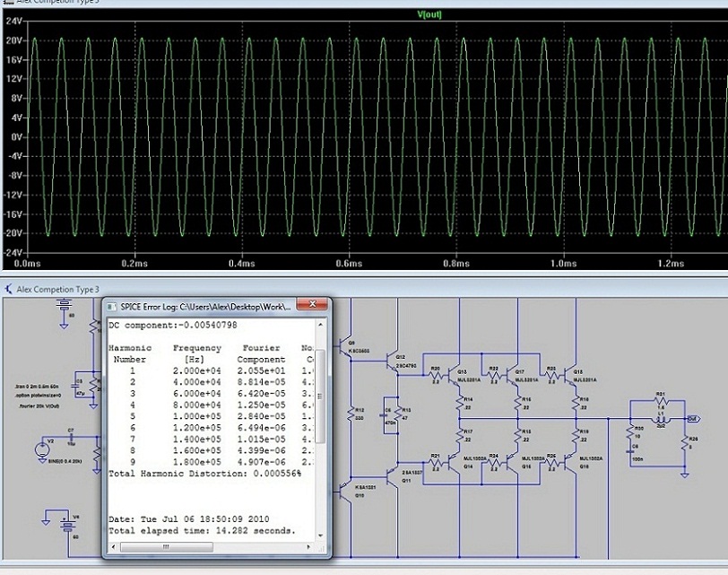Image resolution: width=728 pixels, height=575 pixels.
Task: Select emitter resistor R14 on the schematic
Action: (460, 403)
